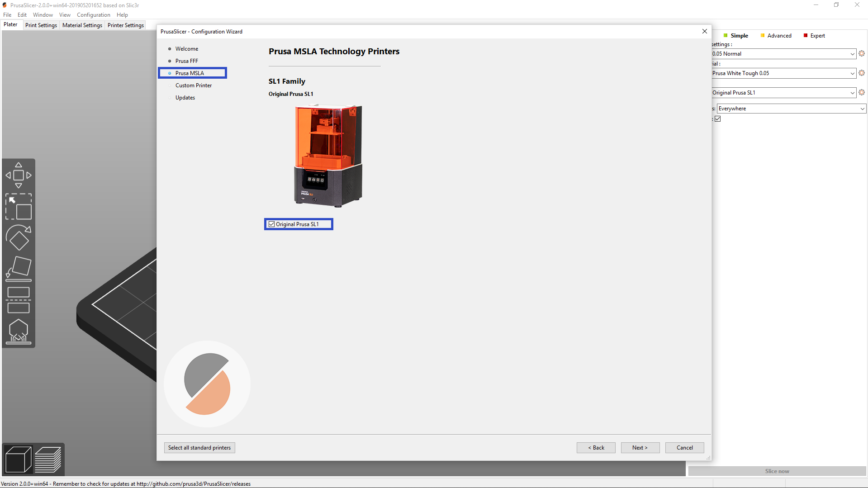Select the Move tool in the left toolbar

(x=19, y=175)
